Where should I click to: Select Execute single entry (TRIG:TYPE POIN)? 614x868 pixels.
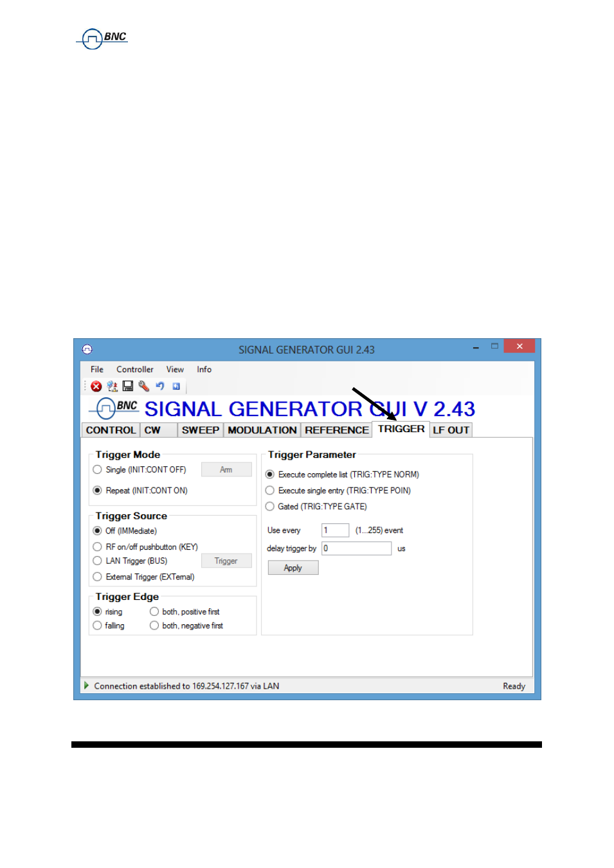[338, 490]
